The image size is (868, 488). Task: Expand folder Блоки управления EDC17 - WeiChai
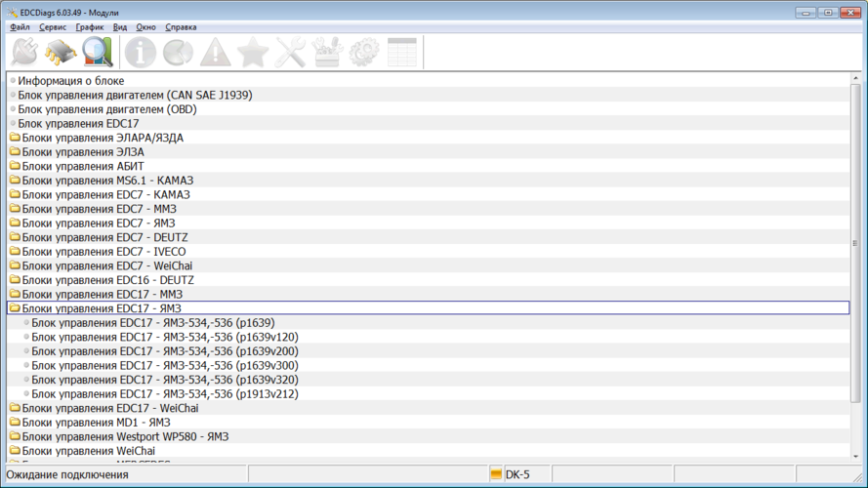[x=428, y=408]
